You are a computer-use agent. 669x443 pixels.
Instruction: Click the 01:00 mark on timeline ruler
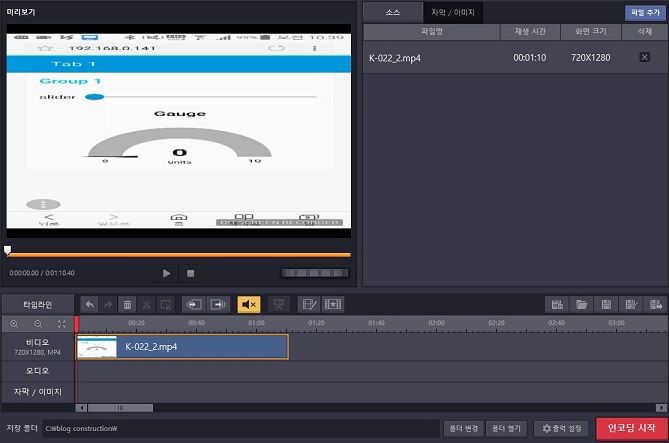(x=256, y=323)
